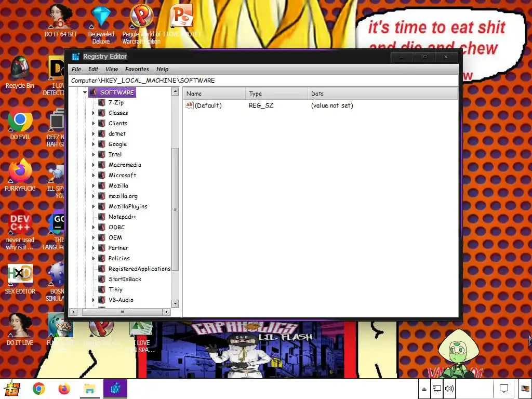
Task: Click tree scrollbar down arrow
Action: point(175,303)
